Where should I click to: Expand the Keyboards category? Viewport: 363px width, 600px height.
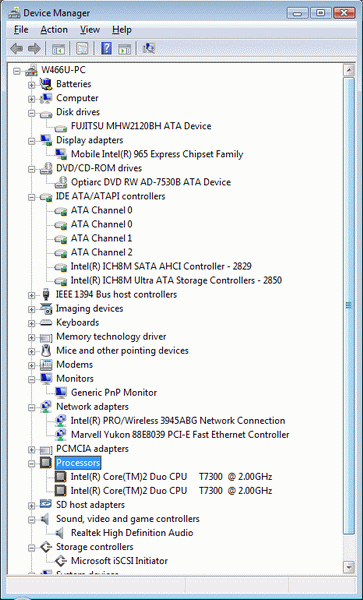pyautogui.click(x=31, y=324)
